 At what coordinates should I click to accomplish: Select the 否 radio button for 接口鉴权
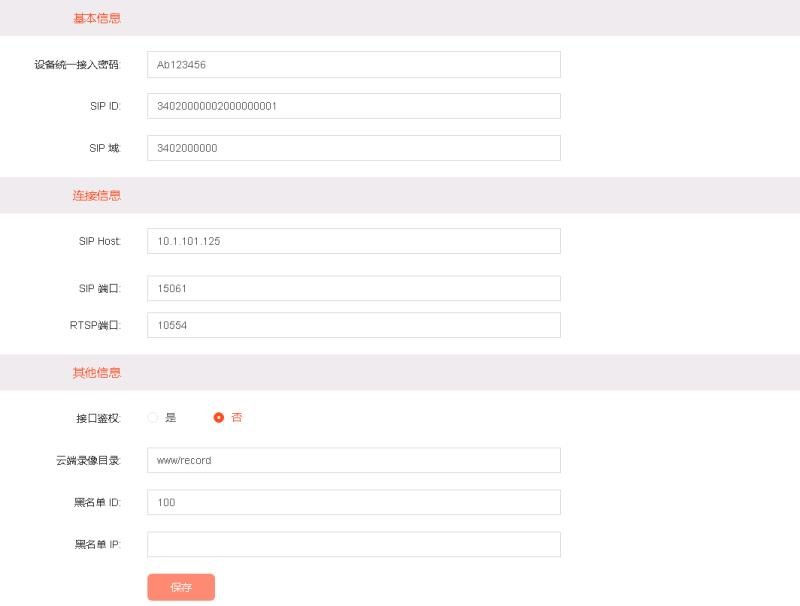click(219, 417)
